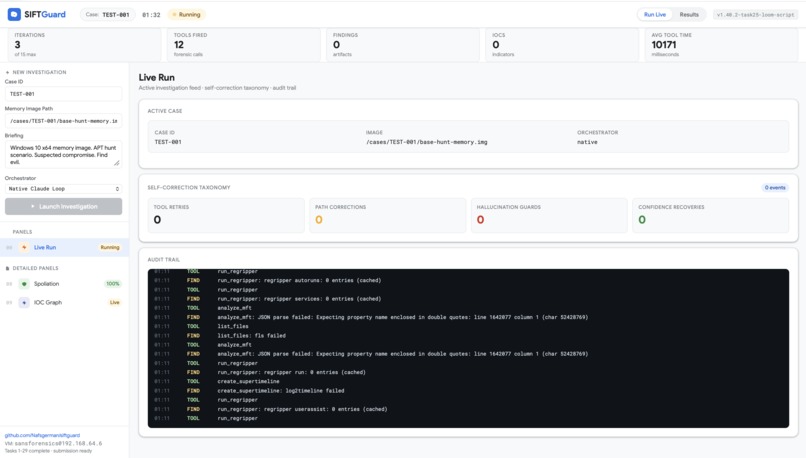Click the 'native' orchestrator value
This screenshot has height=458, width=806.
[587, 142]
